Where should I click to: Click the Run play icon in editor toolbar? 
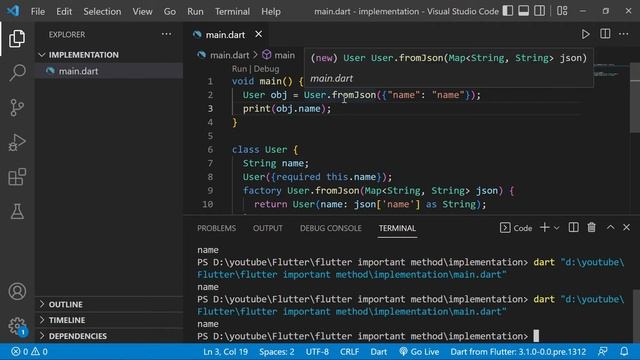[585, 34]
